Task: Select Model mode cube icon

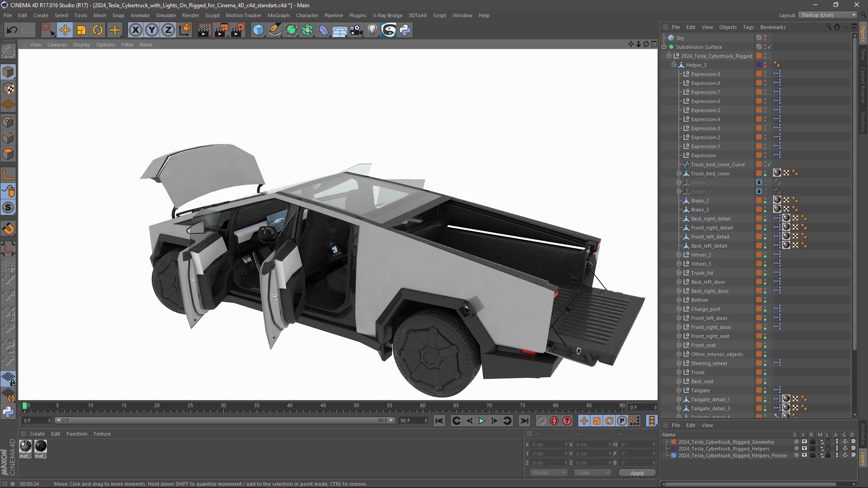Action: point(8,72)
